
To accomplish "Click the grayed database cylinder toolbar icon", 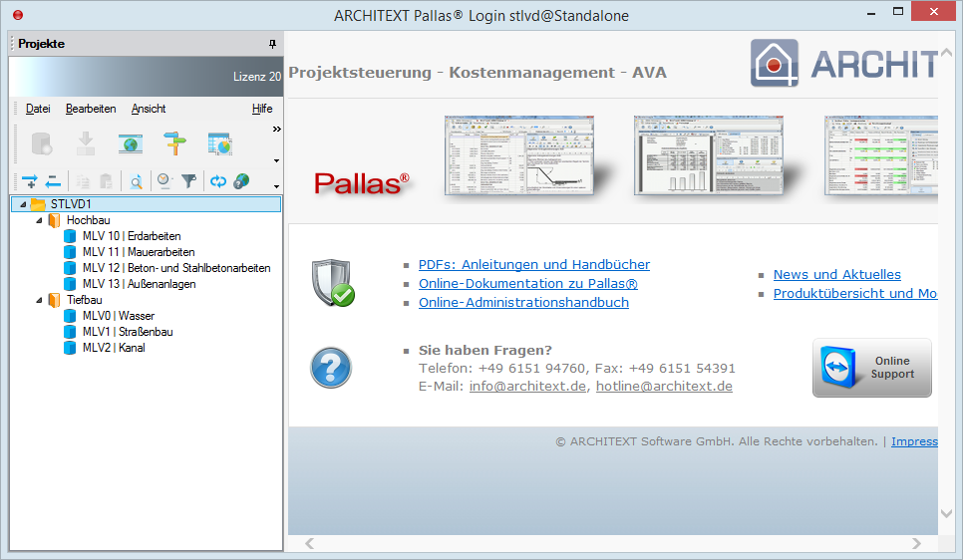I will 42,143.
